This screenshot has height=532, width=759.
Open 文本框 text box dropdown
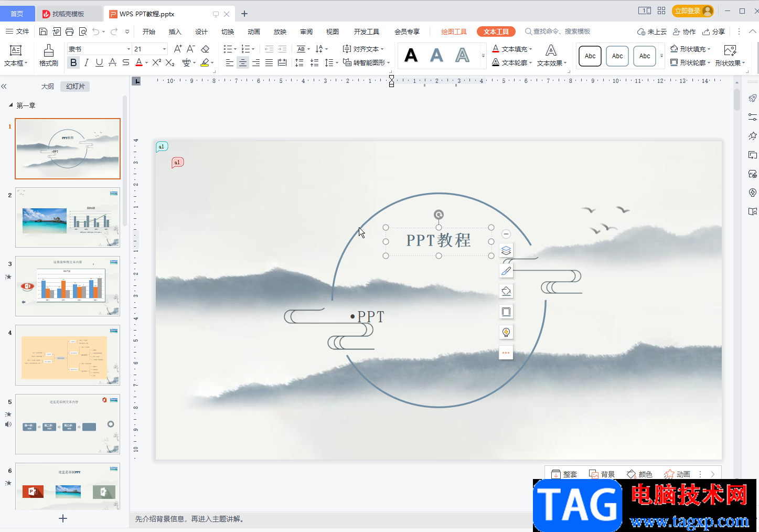click(x=16, y=63)
